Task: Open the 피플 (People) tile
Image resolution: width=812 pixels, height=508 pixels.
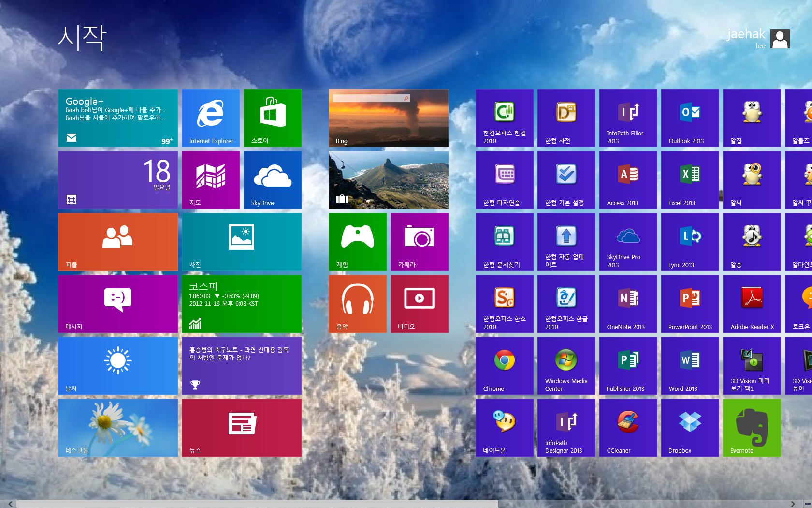Action: pos(118,242)
